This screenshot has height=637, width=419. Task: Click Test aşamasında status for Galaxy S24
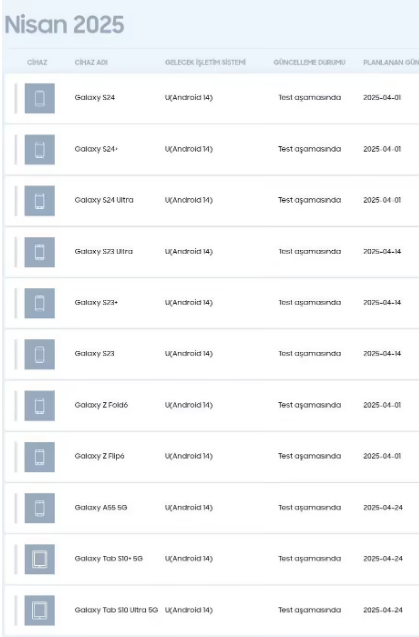(x=309, y=98)
